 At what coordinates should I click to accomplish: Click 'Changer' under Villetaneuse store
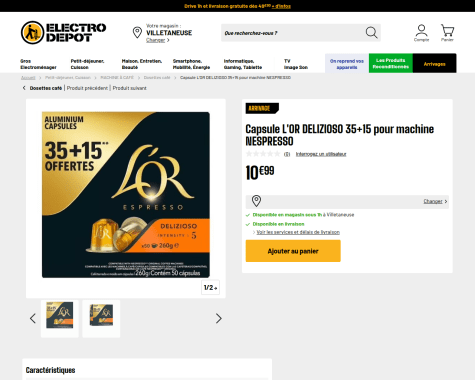156,40
